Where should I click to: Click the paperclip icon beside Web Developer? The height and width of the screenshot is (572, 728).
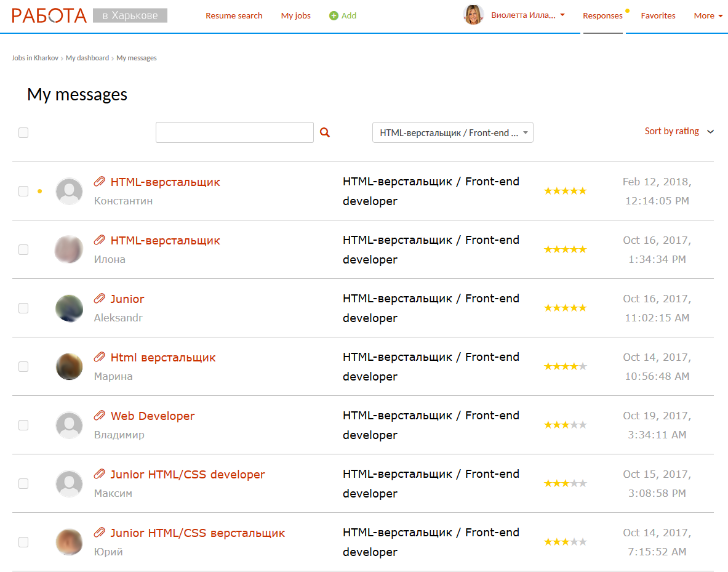coord(99,416)
